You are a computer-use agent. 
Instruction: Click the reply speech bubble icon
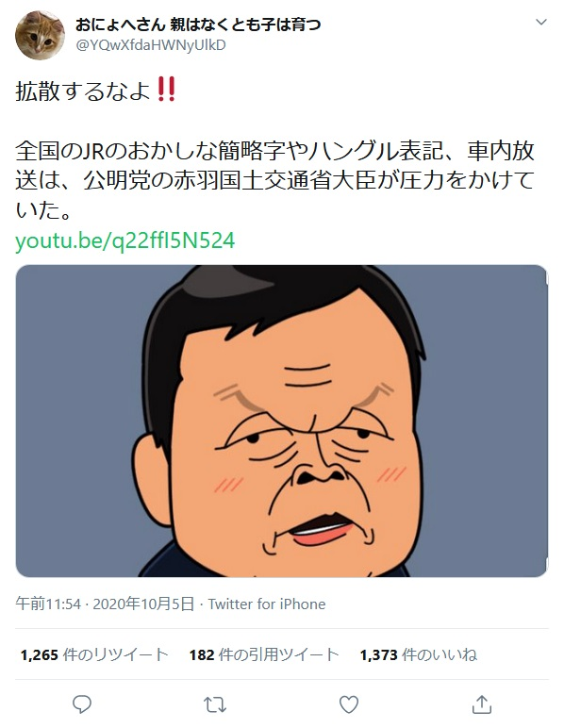(x=82, y=704)
